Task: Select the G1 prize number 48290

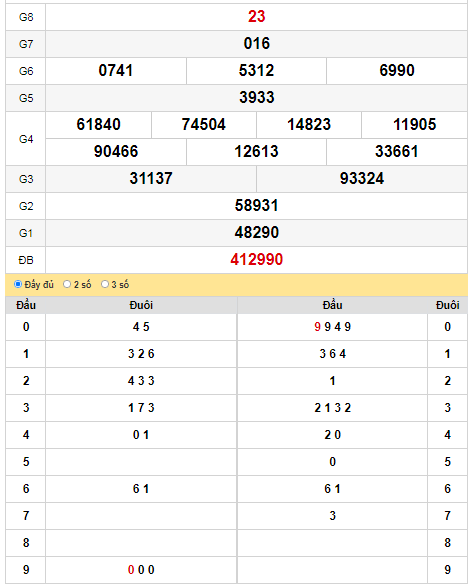Action: (x=257, y=232)
